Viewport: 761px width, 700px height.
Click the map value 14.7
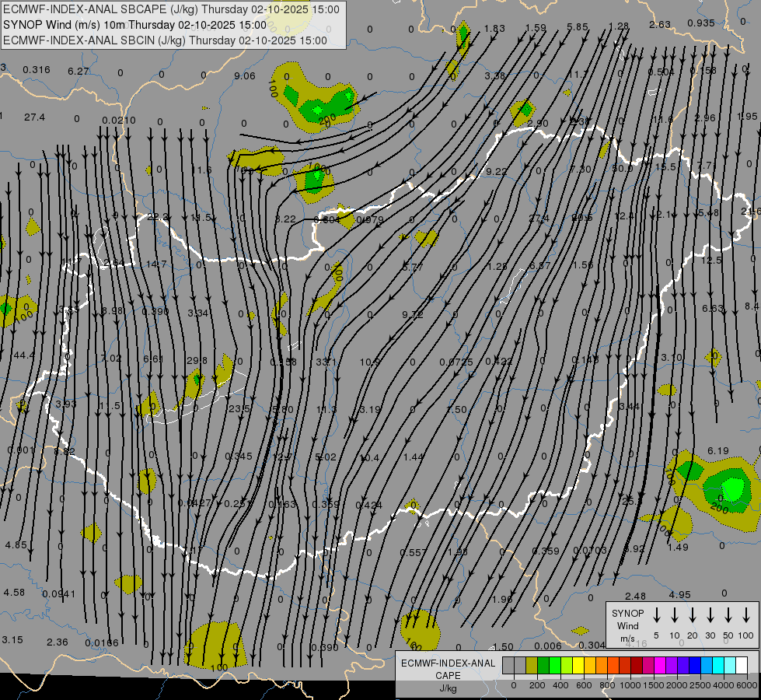coord(156,264)
